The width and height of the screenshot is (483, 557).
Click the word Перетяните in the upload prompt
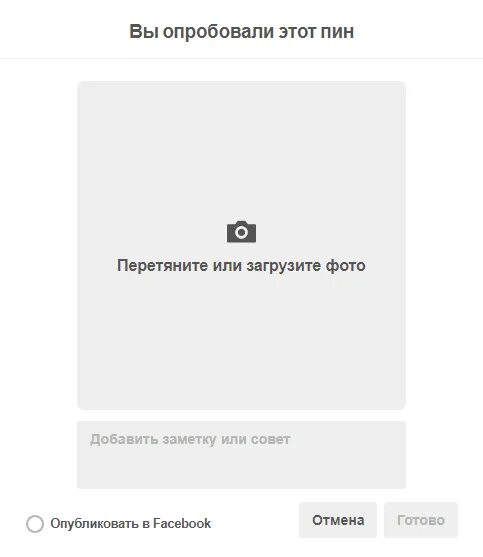click(x=163, y=265)
